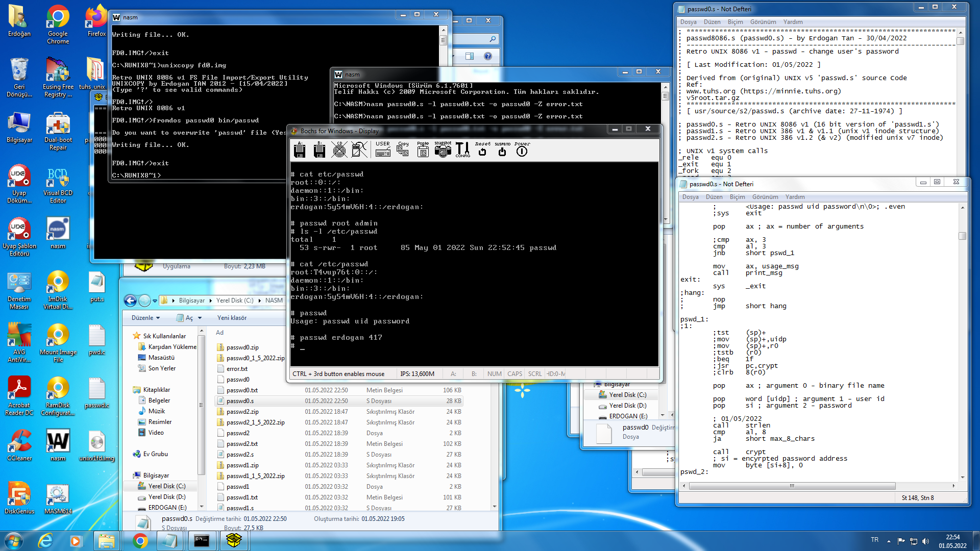Click Explorer back navigation arrow button

tap(131, 300)
